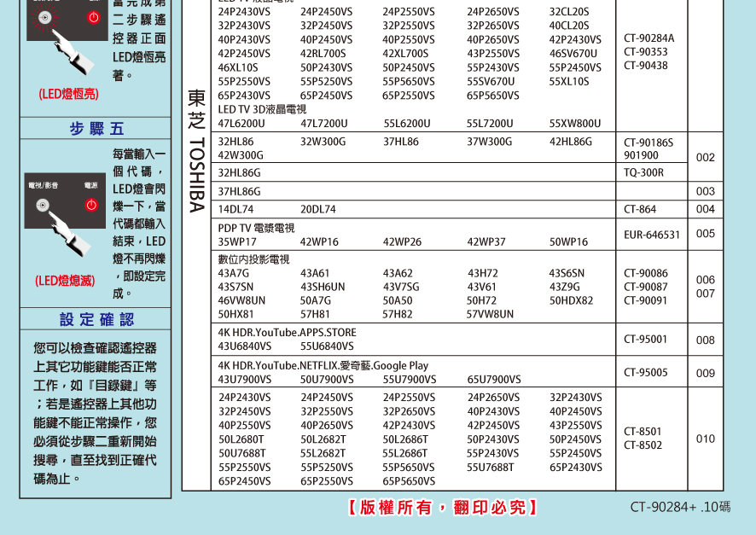Click code 006 in the code column
This screenshot has width=756, height=535.
click(x=706, y=280)
